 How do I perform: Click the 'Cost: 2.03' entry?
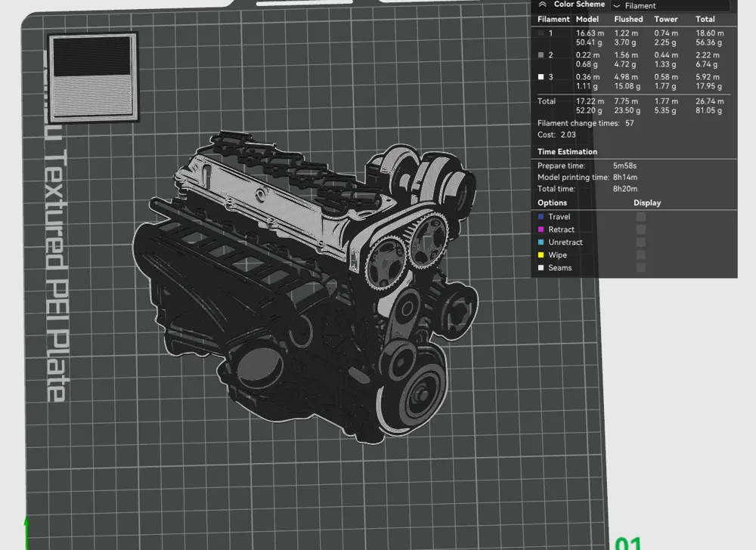pos(557,134)
